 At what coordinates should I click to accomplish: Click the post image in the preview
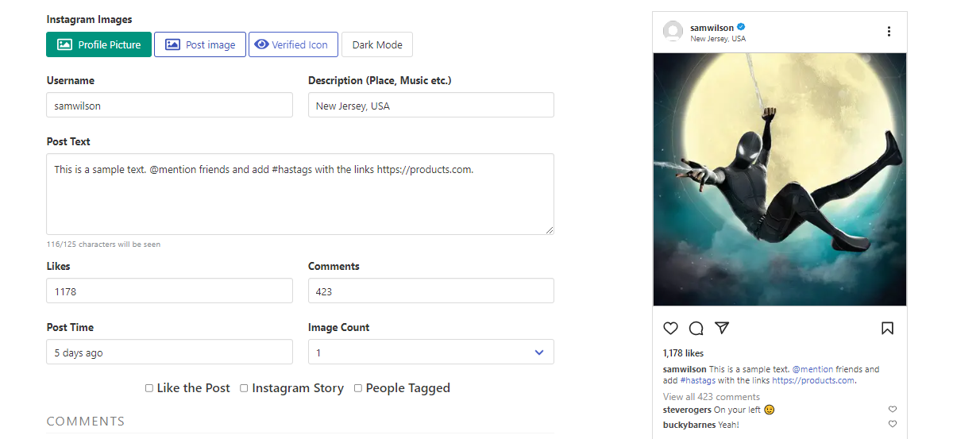pos(780,179)
